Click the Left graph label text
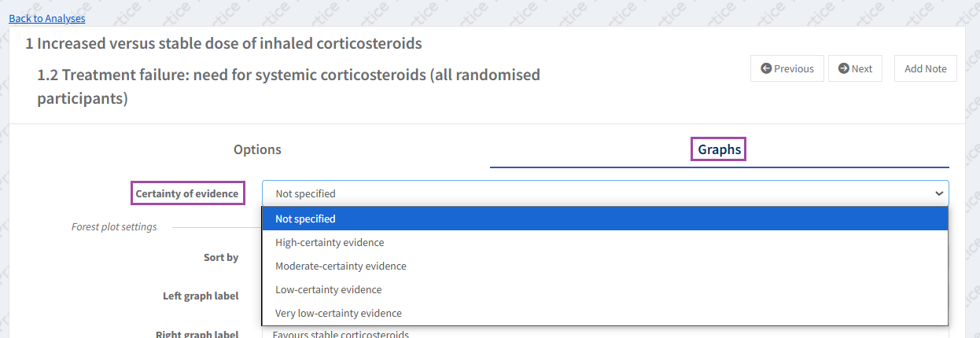 (x=200, y=296)
